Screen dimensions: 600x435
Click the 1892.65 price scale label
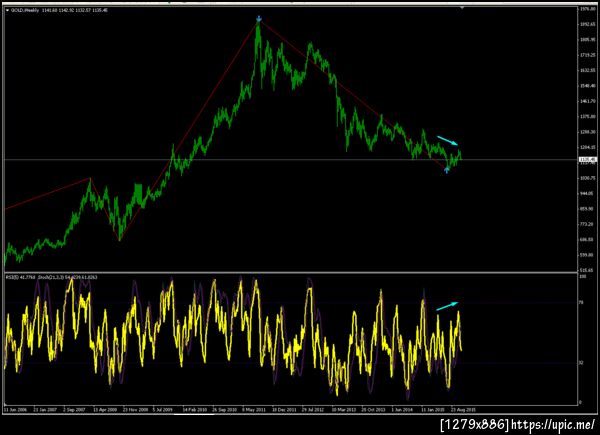click(x=588, y=24)
